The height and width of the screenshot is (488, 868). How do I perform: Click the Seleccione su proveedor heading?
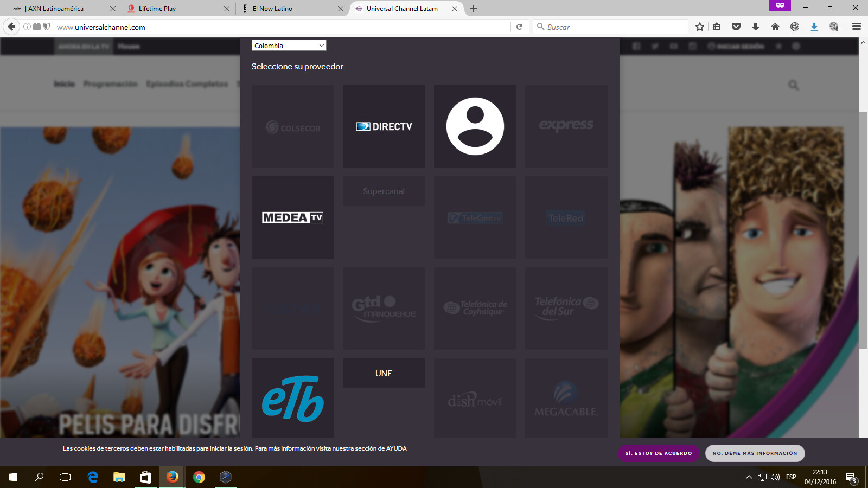[x=297, y=67]
